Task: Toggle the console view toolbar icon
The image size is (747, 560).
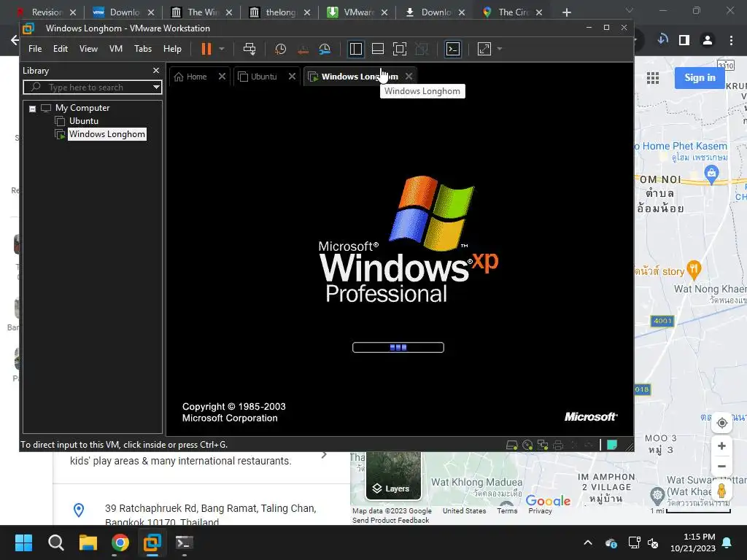Action: (452, 49)
